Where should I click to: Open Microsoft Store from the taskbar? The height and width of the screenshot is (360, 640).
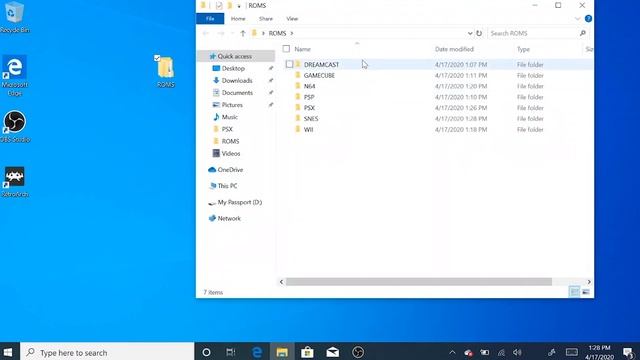click(307, 352)
